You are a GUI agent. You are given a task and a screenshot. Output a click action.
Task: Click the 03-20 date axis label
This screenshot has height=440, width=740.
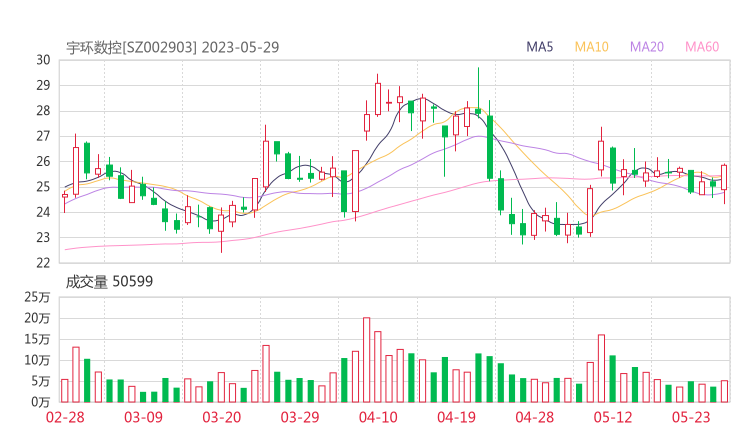[221, 417]
